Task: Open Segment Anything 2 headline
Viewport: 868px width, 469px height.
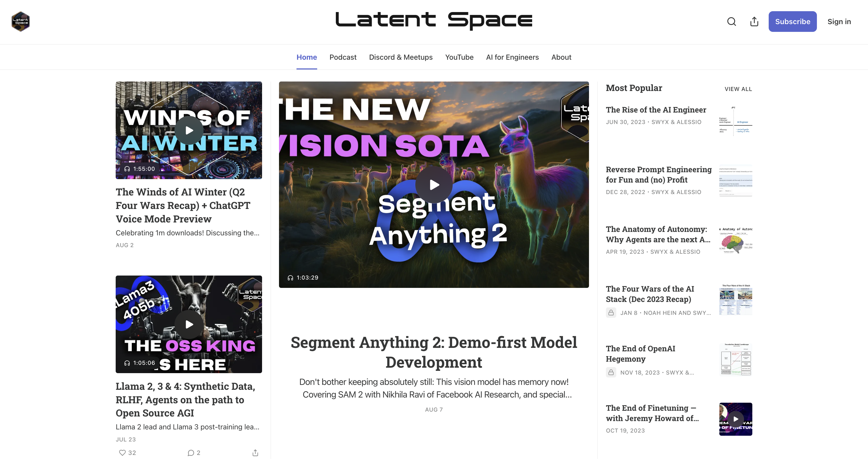Action: pyautogui.click(x=434, y=352)
